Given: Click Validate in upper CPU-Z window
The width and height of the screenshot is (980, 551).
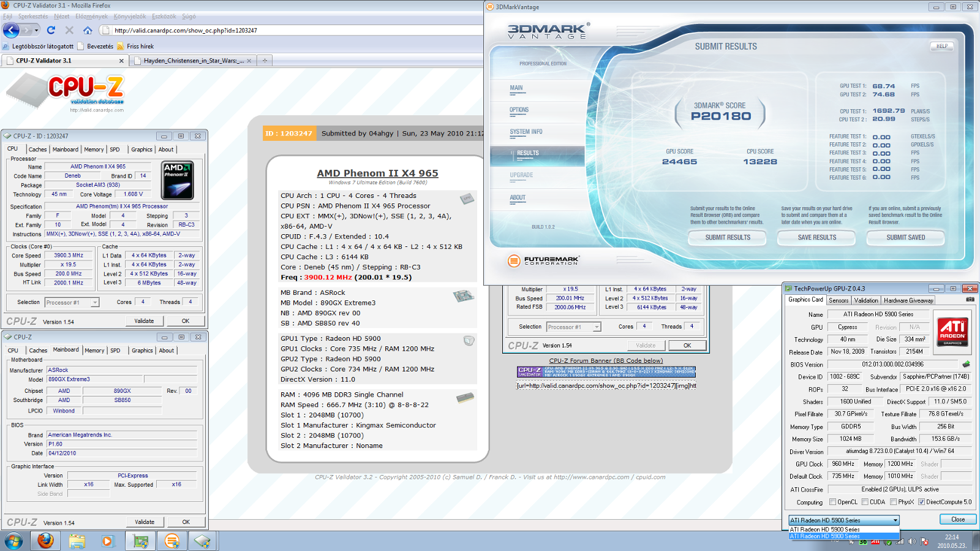Looking at the screenshot, I should (144, 321).
